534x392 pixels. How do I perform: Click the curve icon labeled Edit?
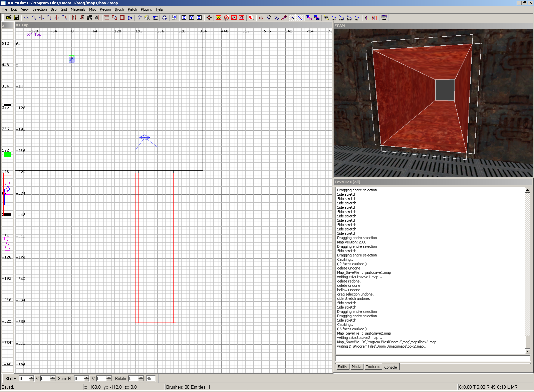click(334, 18)
